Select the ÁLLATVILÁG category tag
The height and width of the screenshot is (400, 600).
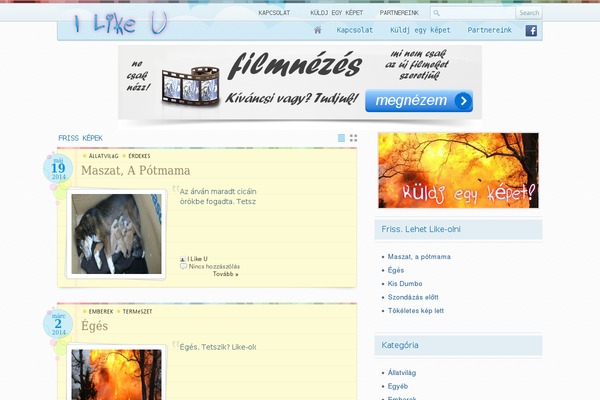tap(103, 156)
